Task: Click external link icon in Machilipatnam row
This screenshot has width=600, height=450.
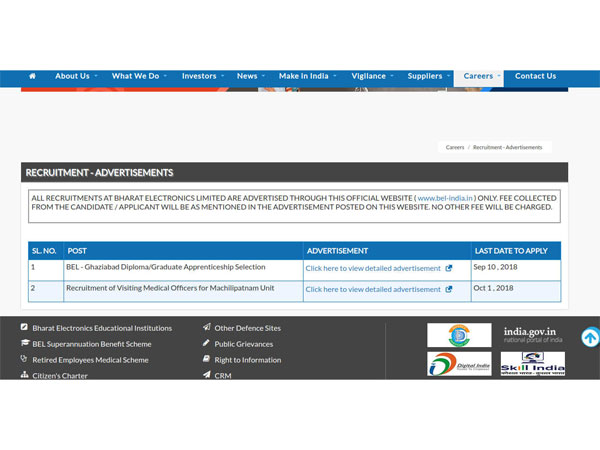Action: pyautogui.click(x=449, y=289)
